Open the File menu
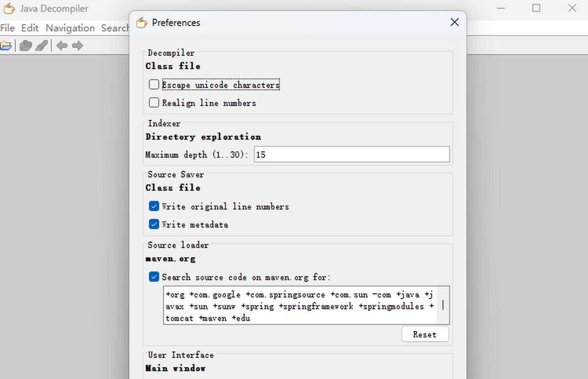The image size is (588, 379). click(x=7, y=28)
